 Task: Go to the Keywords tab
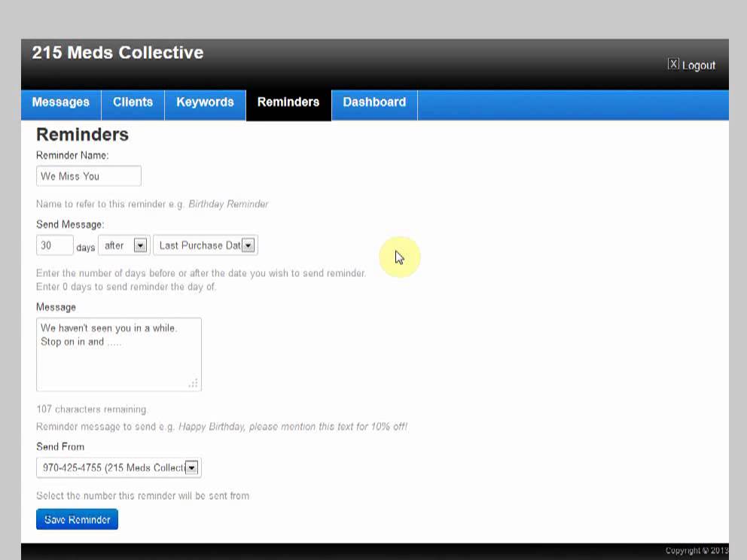click(205, 102)
